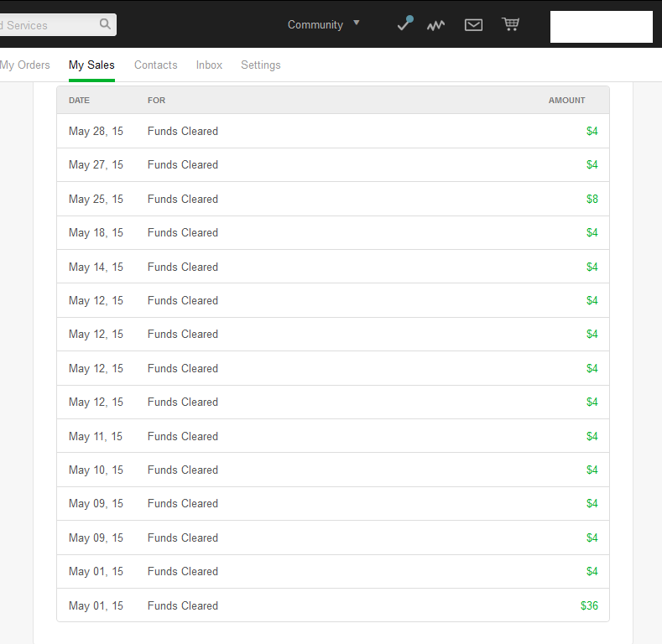Switch to the Inbox tab

[209, 65]
